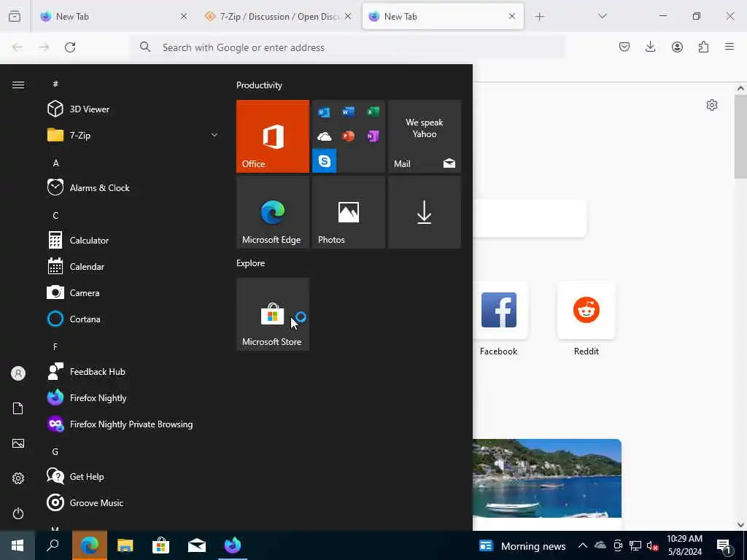The image size is (747, 560).
Task: Open the Firefox application menu
Action: coord(729,47)
